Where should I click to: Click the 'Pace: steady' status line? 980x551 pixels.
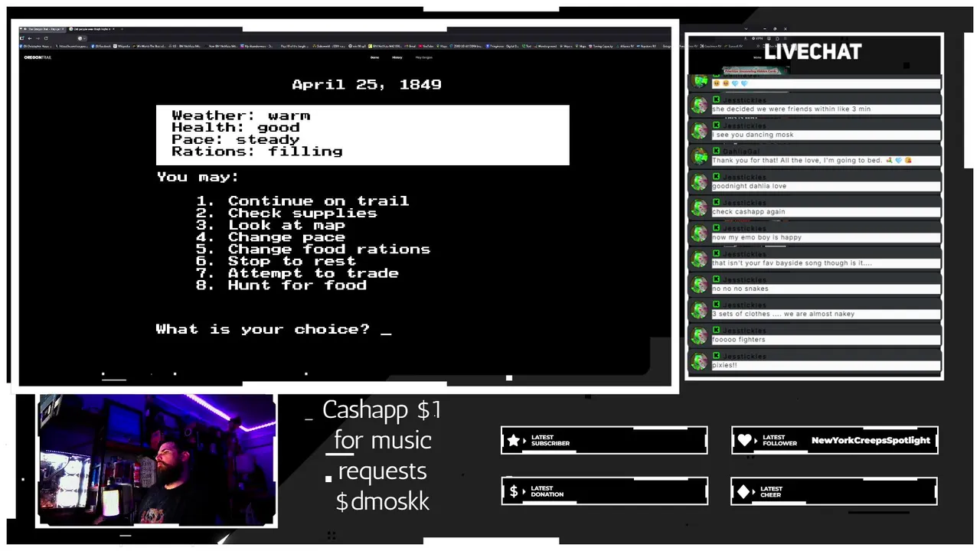[236, 139]
